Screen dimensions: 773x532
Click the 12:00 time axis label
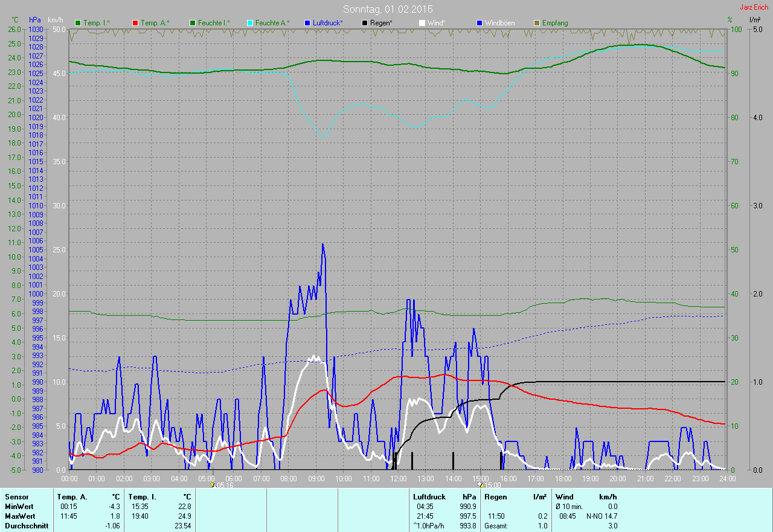(399, 478)
